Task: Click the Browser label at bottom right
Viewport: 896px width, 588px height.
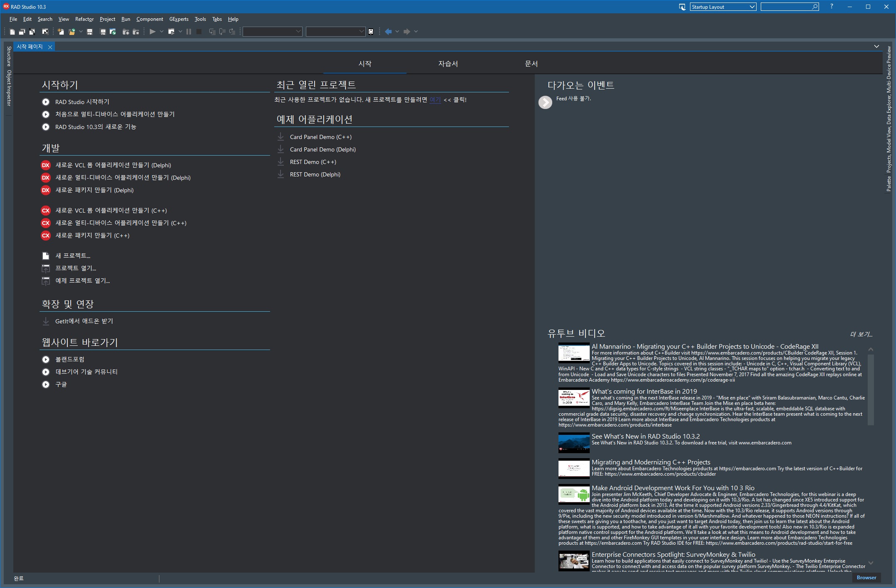Action: point(866,578)
